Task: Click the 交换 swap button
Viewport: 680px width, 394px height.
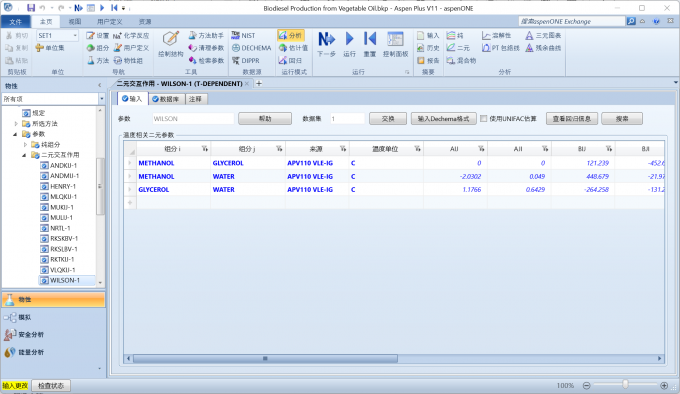Action: 388,119
